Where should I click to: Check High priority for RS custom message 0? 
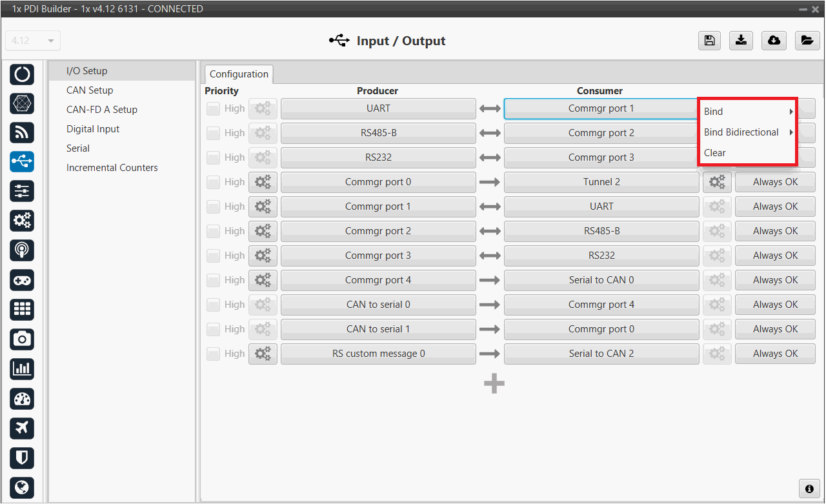213,354
